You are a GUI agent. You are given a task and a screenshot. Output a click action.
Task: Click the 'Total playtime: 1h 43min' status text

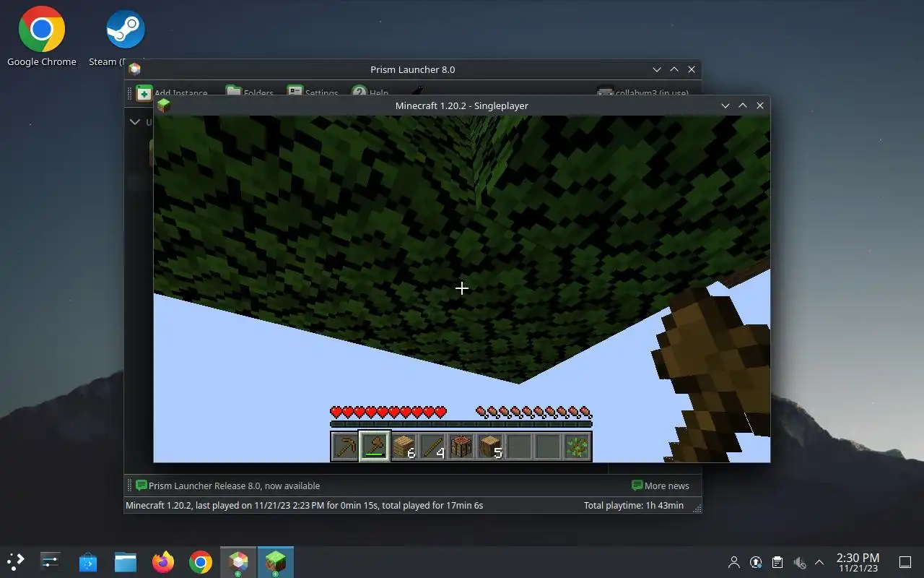[x=634, y=505]
